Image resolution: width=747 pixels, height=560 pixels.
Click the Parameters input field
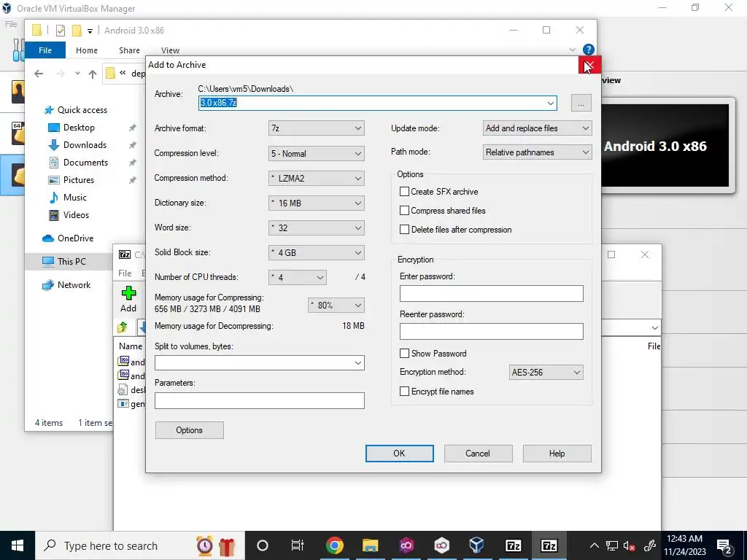pyautogui.click(x=260, y=400)
